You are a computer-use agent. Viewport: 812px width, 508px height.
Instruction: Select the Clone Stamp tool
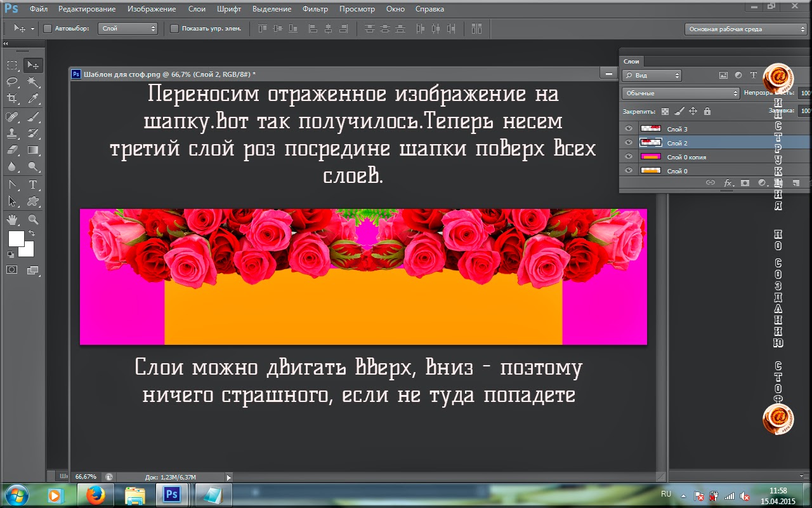12,133
